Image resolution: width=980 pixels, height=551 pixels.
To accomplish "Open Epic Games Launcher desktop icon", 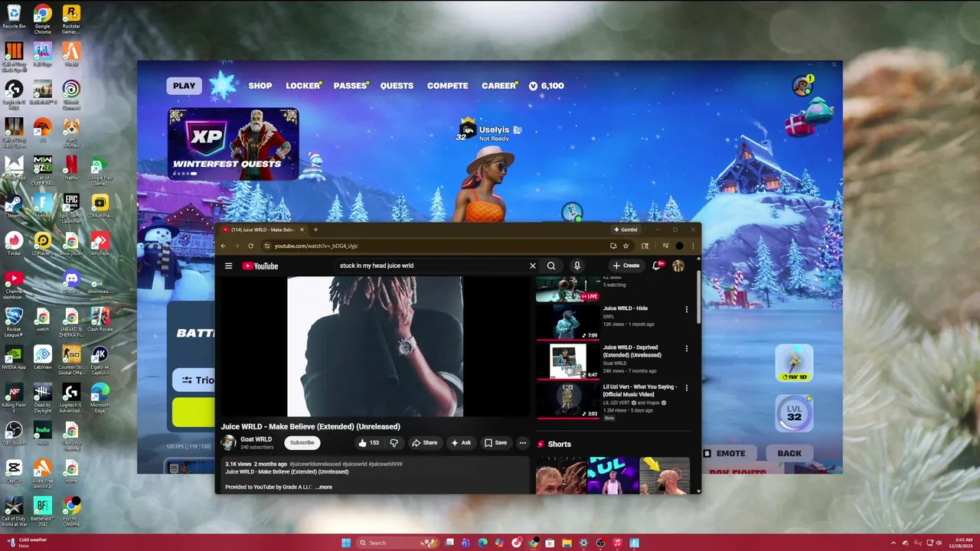I will (70, 207).
